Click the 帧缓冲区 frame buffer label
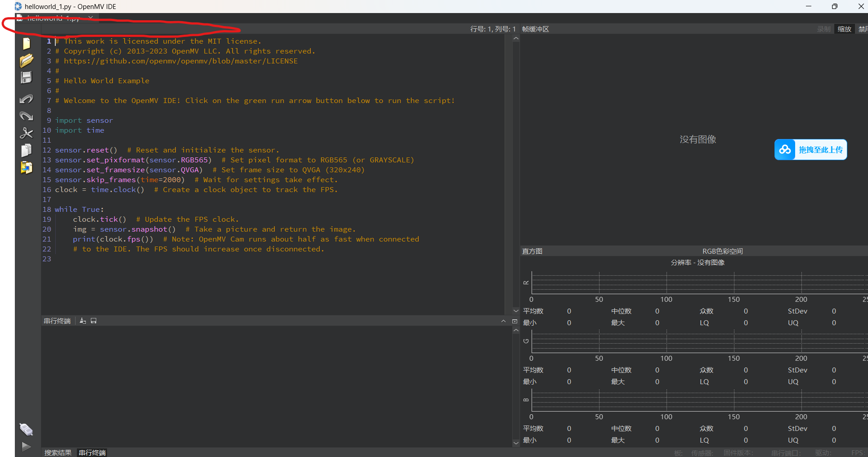Image resolution: width=868 pixels, height=457 pixels. click(x=535, y=29)
